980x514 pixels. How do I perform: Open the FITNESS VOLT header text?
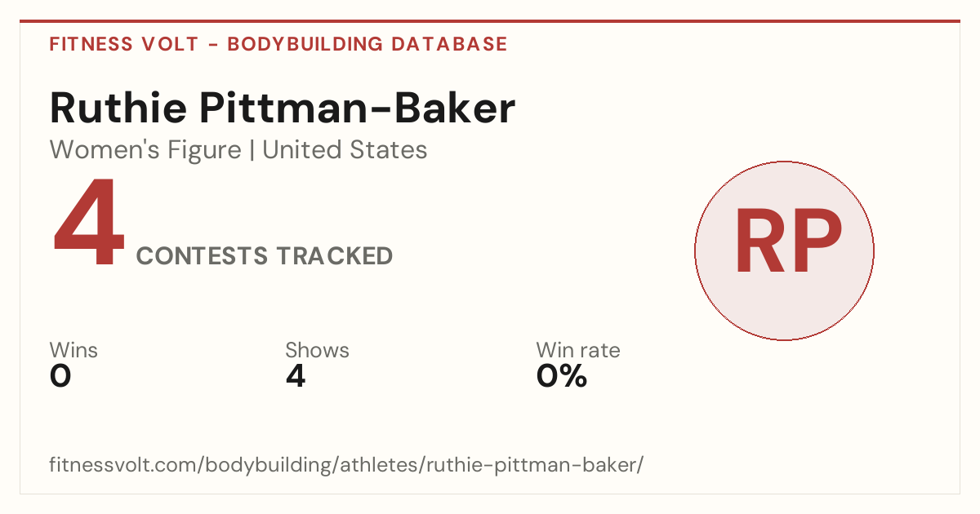click(124, 44)
